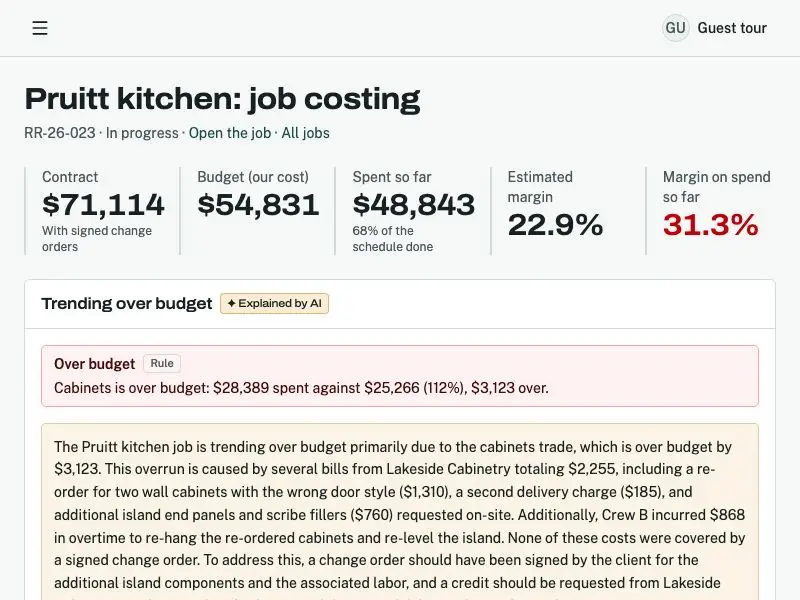Select the Spent so far value $48,843

pos(414,205)
